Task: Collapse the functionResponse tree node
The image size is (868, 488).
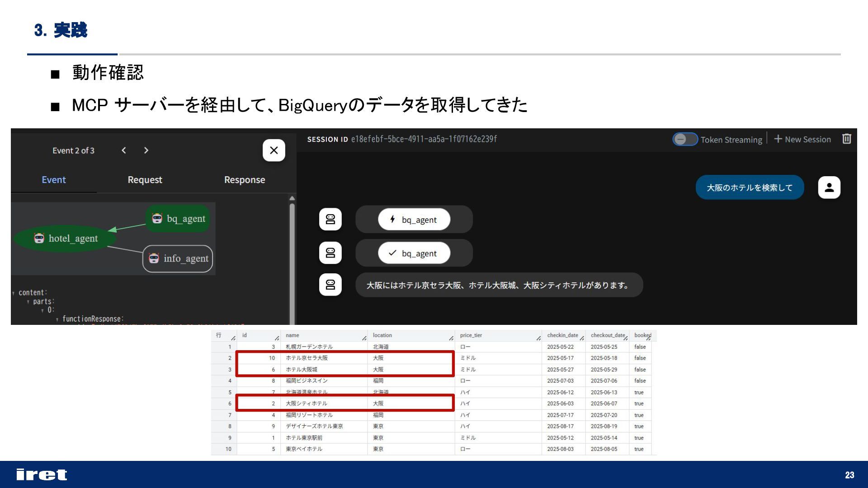Action: pos(57,319)
